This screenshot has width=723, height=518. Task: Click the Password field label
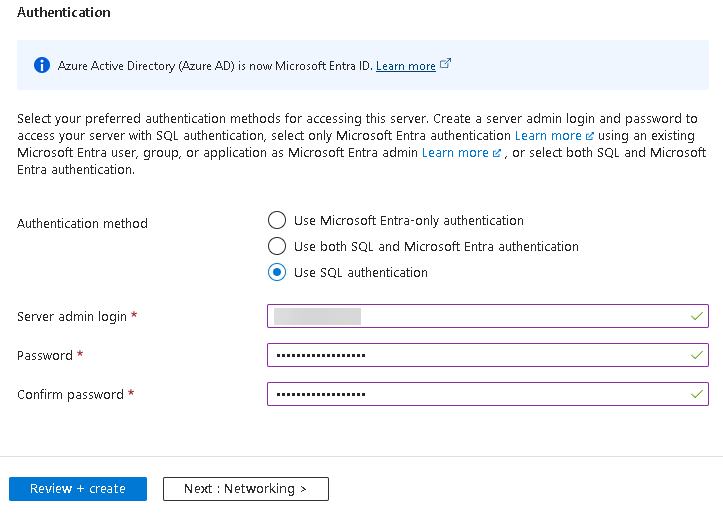click(45, 355)
